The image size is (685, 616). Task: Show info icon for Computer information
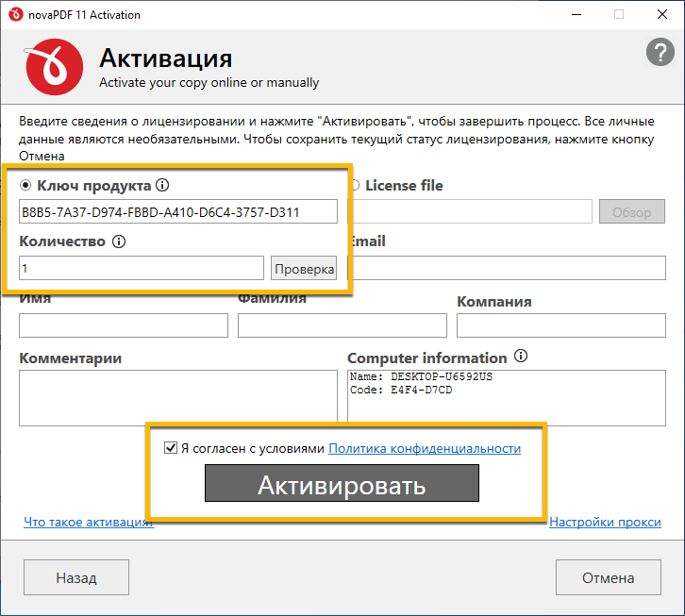click(520, 356)
